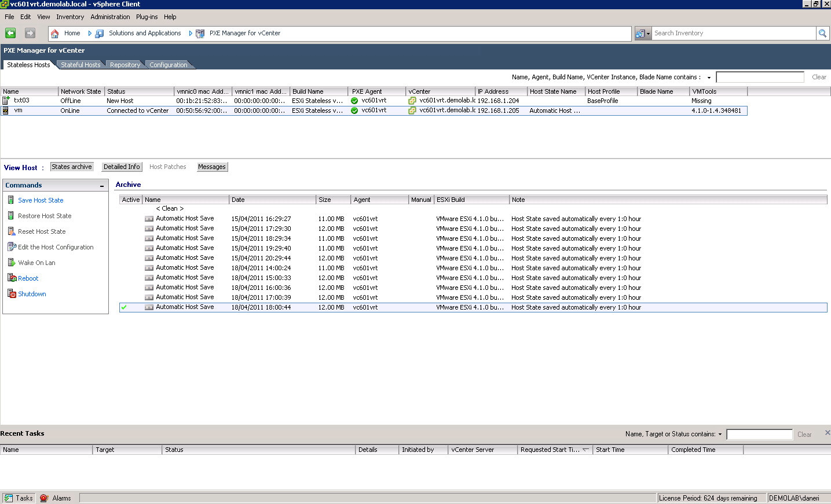Expand the host filter field dropdown arrow
Screen dimensions: 831x504
709,78
